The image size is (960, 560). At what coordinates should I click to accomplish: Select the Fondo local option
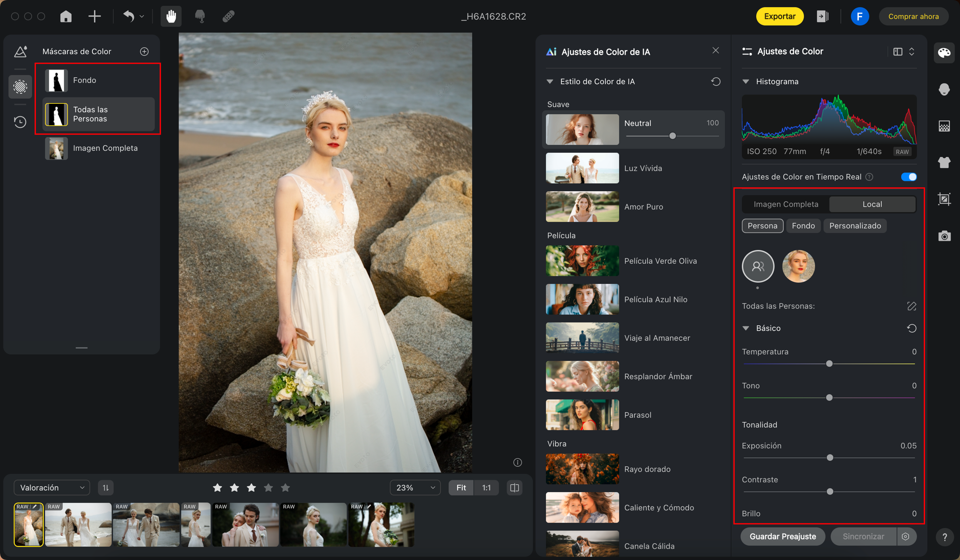803,226
